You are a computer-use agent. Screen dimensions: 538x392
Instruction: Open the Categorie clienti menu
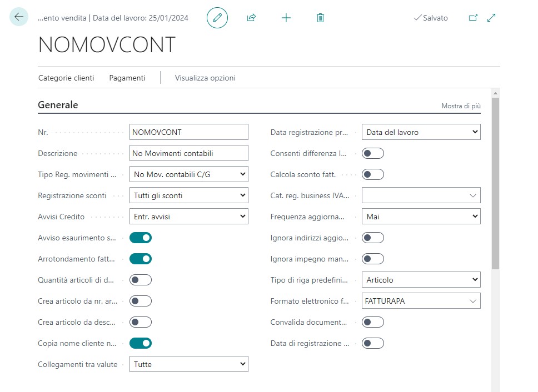(x=66, y=78)
